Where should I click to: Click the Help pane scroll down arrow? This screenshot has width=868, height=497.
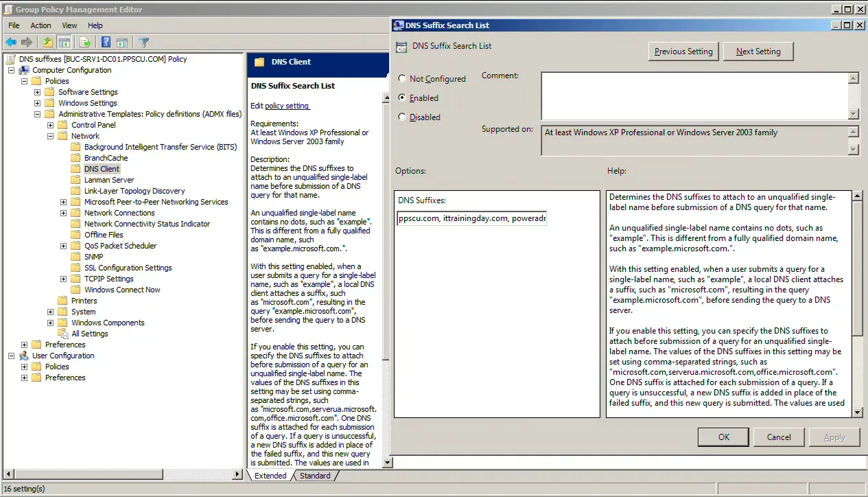pos(857,411)
